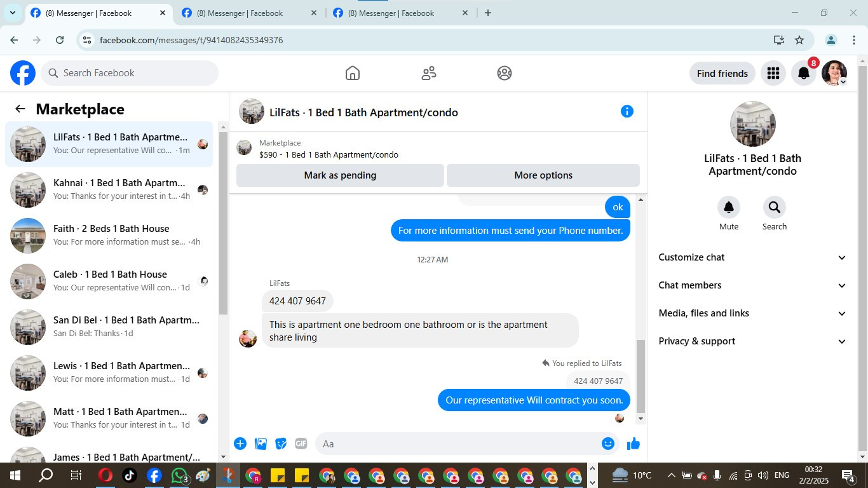The height and width of the screenshot is (488, 868).
Task: Click in the Search Facebook field
Action: pyautogui.click(x=130, y=73)
